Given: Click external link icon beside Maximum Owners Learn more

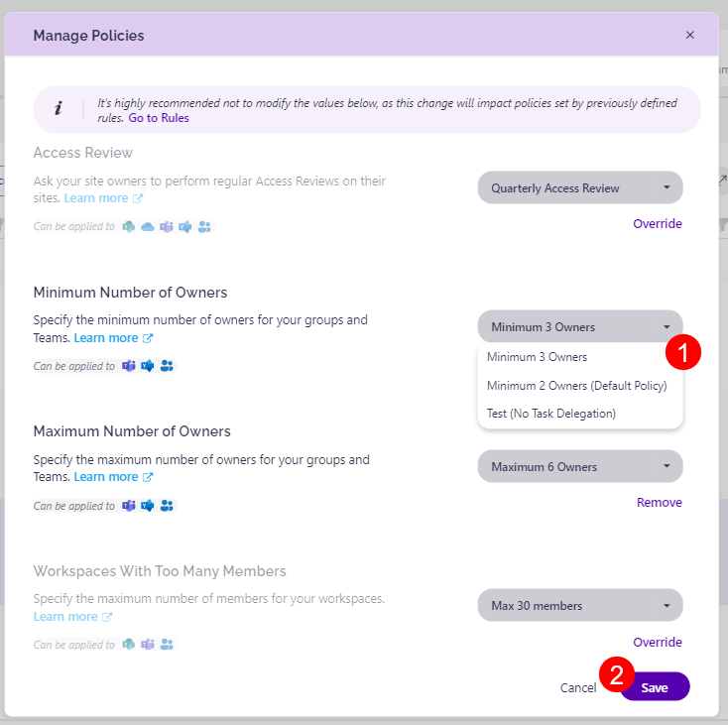Looking at the screenshot, I should 148,477.
